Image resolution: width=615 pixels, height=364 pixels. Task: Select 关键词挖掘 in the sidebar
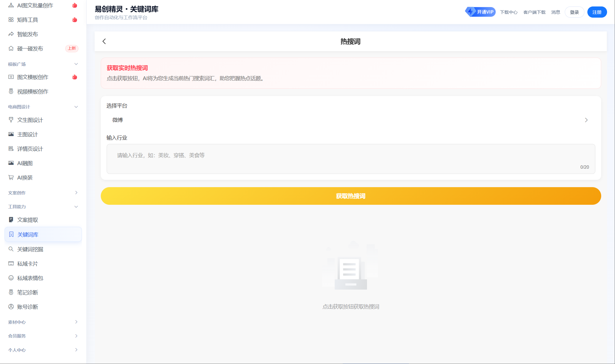(43, 249)
